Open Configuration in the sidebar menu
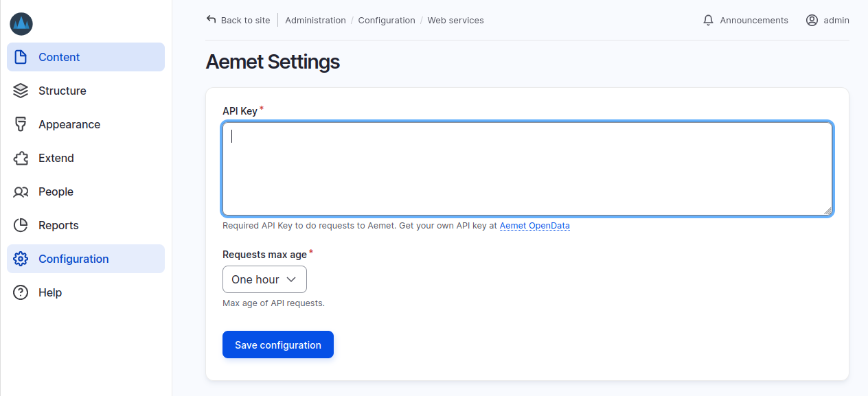The width and height of the screenshot is (868, 396). click(x=86, y=259)
